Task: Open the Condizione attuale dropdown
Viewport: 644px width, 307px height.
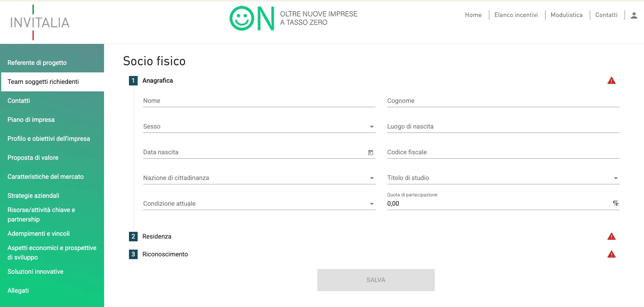Action: pyautogui.click(x=259, y=204)
